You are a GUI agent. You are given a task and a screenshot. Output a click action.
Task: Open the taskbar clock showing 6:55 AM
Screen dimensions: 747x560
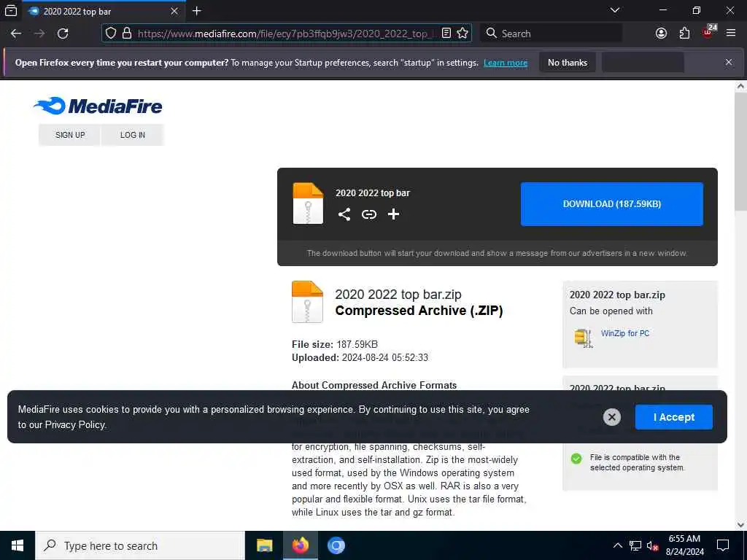pyautogui.click(x=684, y=545)
